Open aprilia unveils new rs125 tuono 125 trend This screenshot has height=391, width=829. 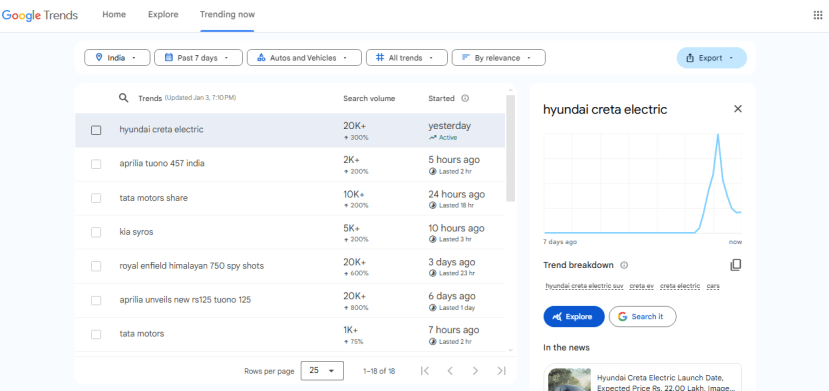[290, 301]
